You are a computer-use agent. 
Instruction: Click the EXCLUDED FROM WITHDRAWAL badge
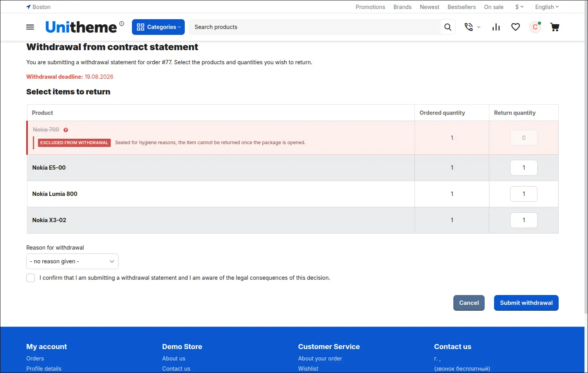pos(74,143)
